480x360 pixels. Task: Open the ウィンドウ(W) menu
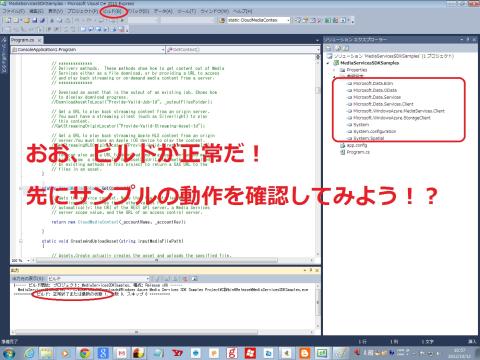click(x=214, y=11)
